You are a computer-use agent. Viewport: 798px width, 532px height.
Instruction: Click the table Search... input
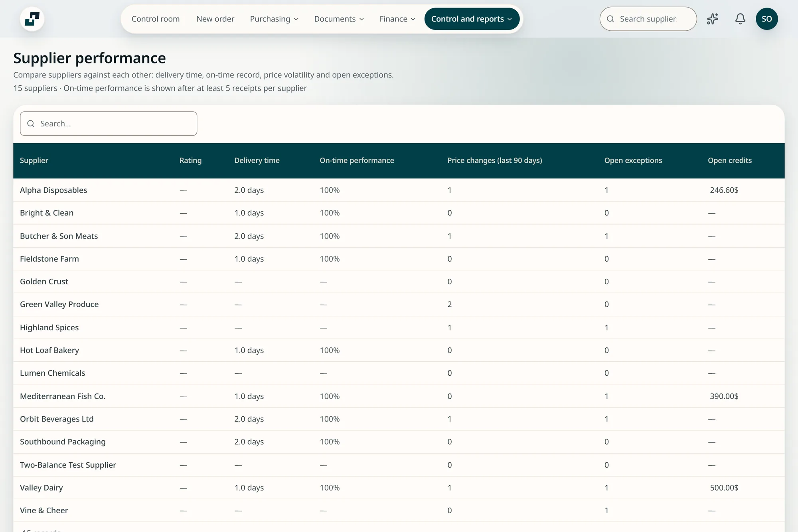(109, 124)
